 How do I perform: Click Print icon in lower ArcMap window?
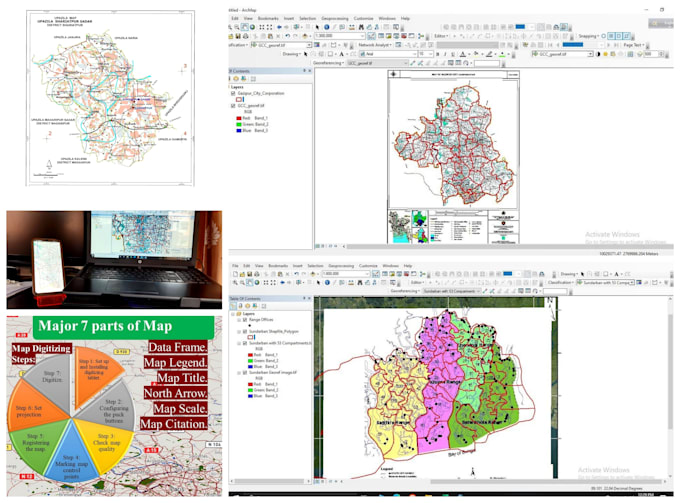pos(257,274)
